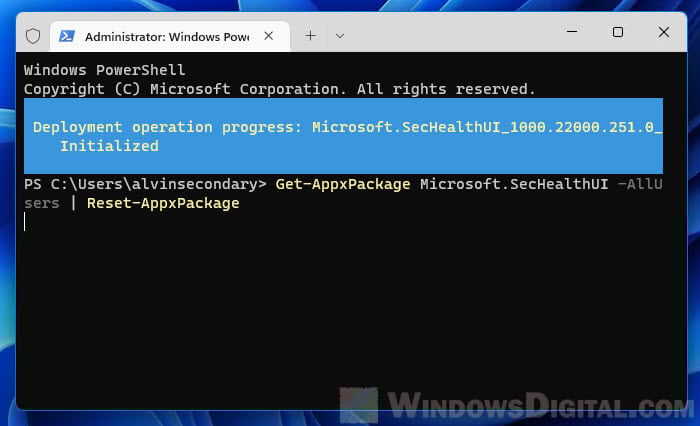Click the Microsoft Corporation copyright line
The image size is (700, 426).
point(279,89)
